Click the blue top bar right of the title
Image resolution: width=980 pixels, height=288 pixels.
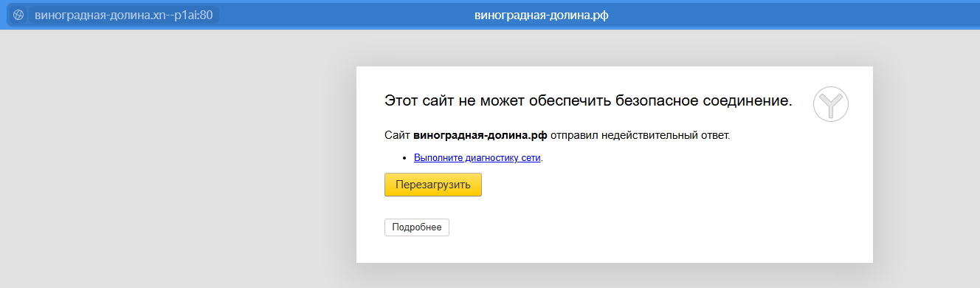pos(790,15)
